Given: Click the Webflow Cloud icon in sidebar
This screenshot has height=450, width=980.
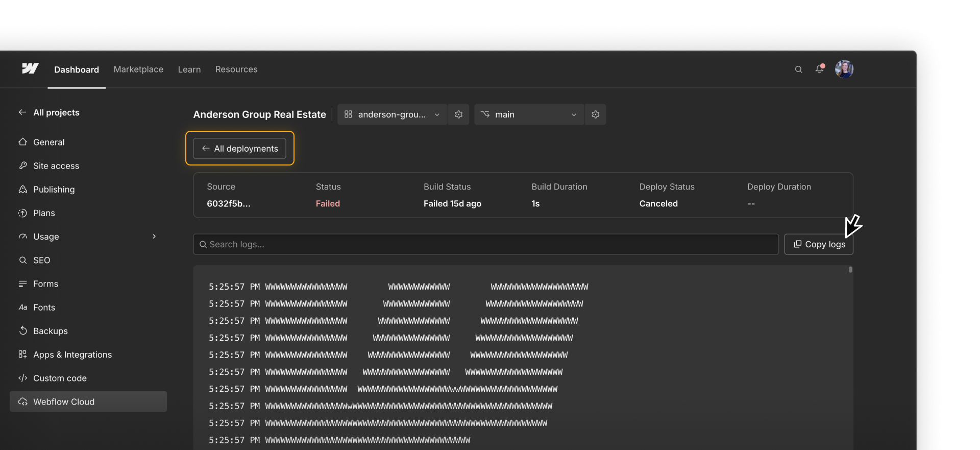Looking at the screenshot, I should (x=22, y=402).
